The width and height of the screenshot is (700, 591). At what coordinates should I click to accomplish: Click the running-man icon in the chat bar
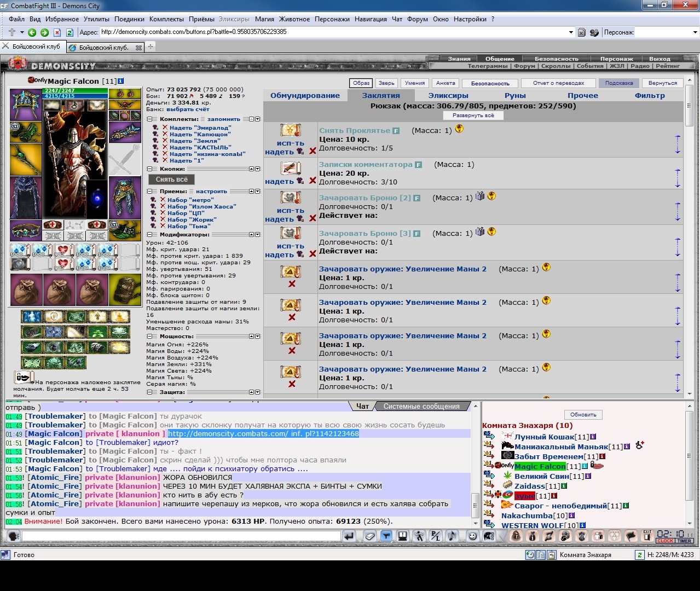coord(419,536)
